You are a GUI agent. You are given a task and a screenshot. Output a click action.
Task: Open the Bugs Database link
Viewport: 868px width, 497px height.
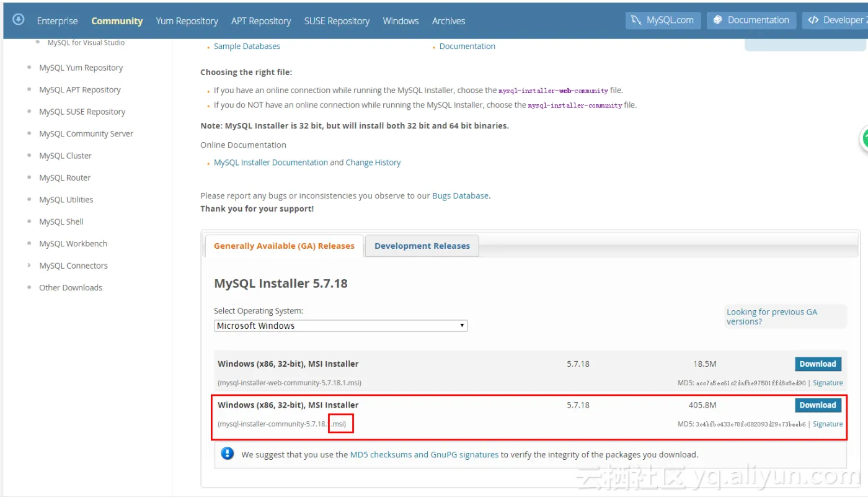coord(461,195)
